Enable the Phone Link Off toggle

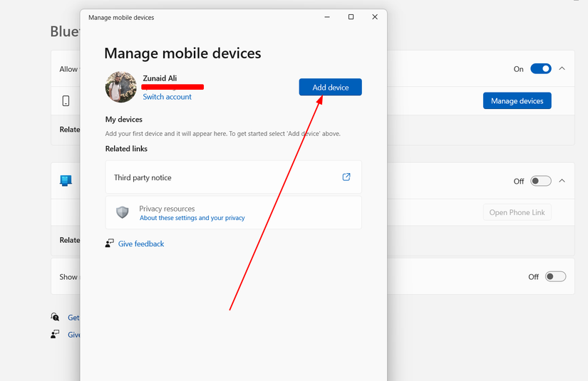click(x=540, y=181)
